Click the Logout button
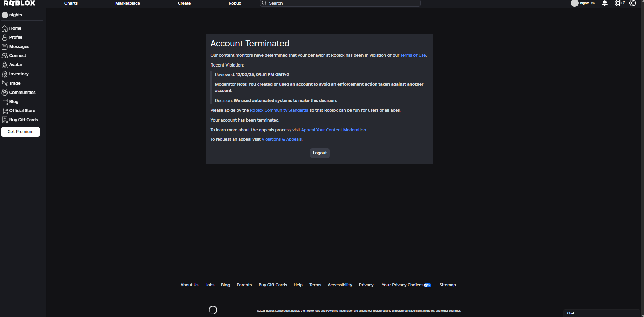 (320, 153)
